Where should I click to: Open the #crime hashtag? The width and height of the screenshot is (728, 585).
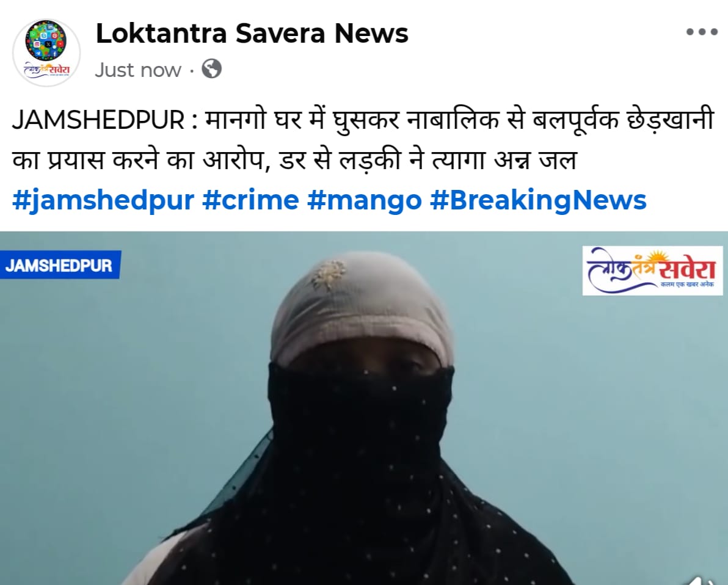coord(251,200)
